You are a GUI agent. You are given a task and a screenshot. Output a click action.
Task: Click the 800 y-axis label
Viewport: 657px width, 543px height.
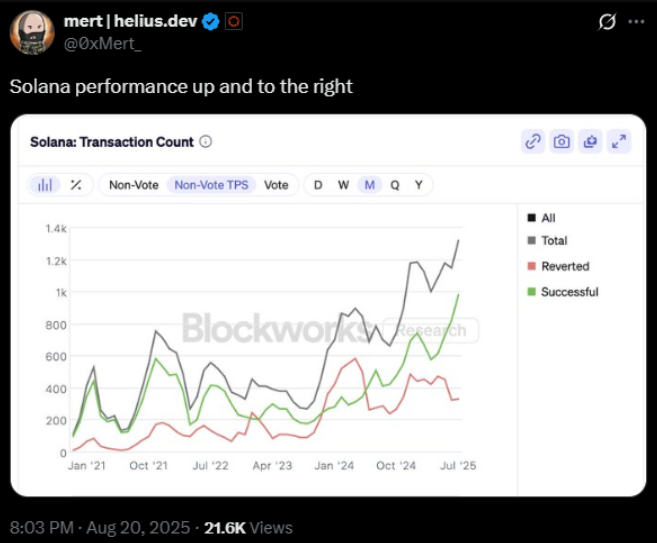coord(56,325)
